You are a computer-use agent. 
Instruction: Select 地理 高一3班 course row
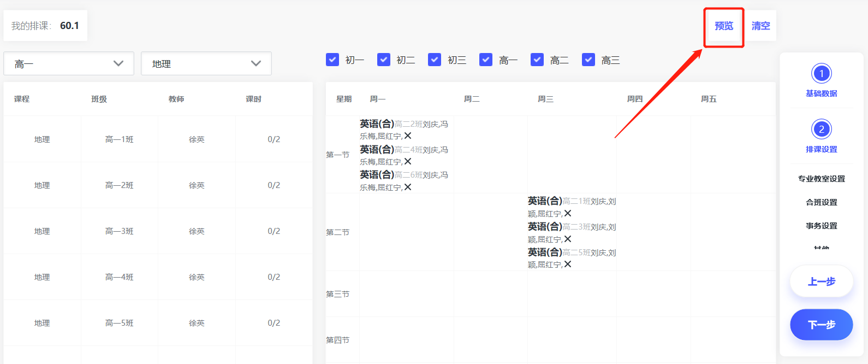pyautogui.click(x=158, y=231)
